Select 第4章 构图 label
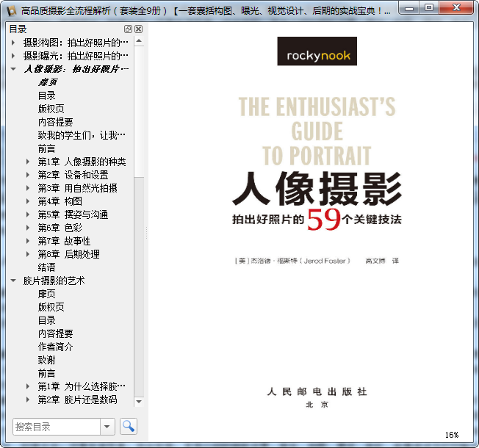479x448 pixels. (60, 201)
